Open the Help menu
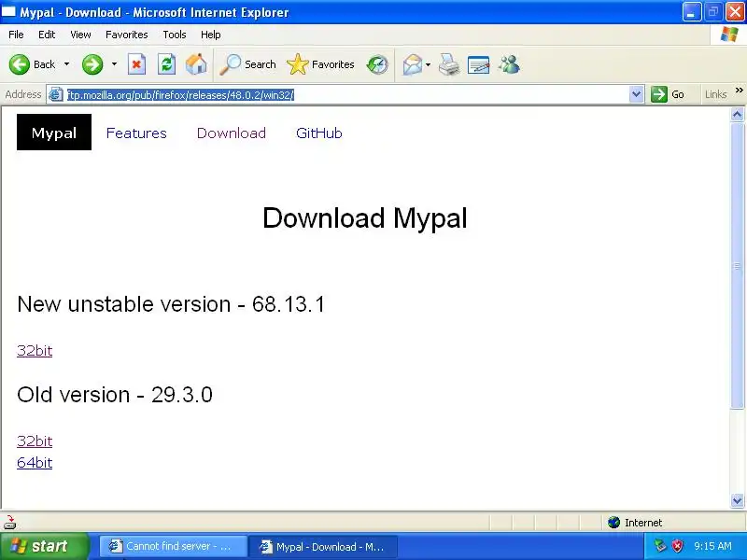 211,35
